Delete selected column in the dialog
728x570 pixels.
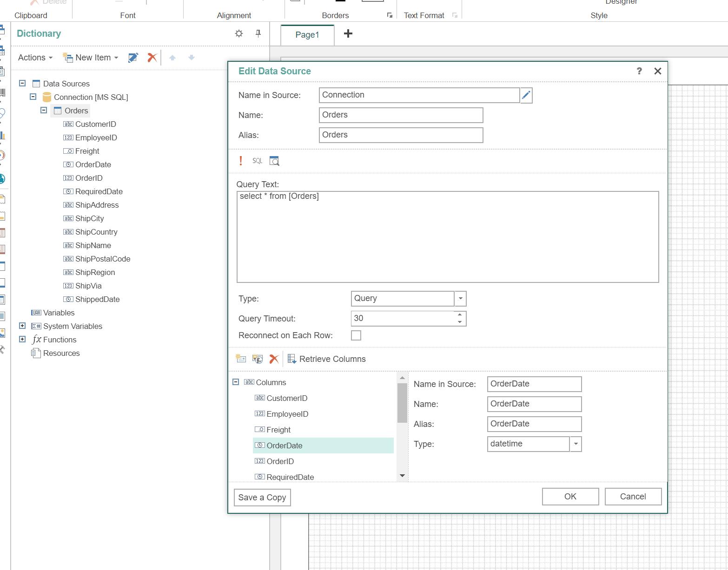(274, 359)
